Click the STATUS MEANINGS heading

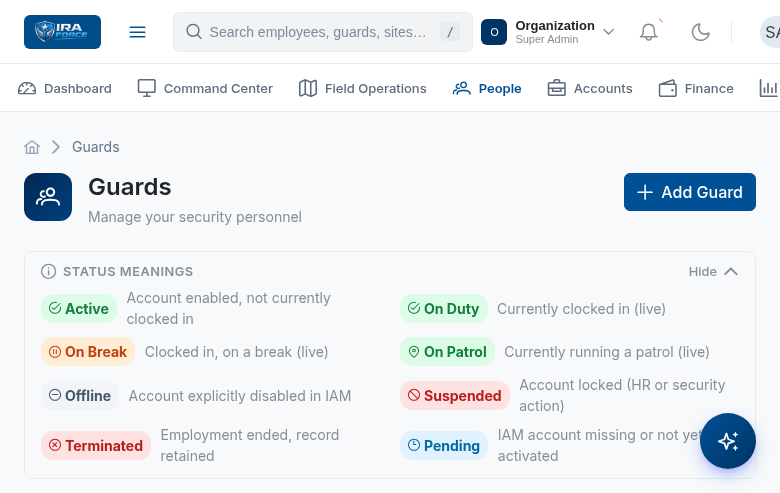128,272
